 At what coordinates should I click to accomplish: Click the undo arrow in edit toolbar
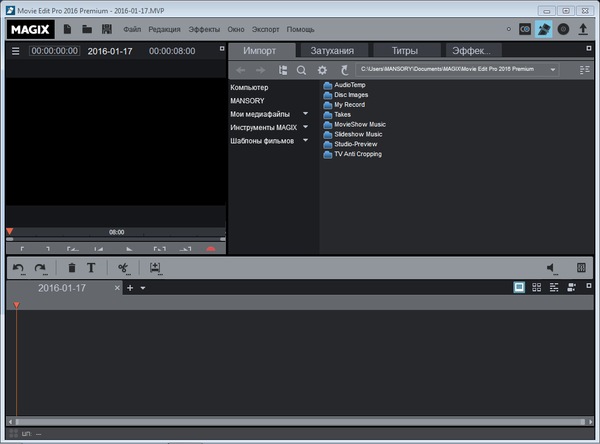click(18, 268)
